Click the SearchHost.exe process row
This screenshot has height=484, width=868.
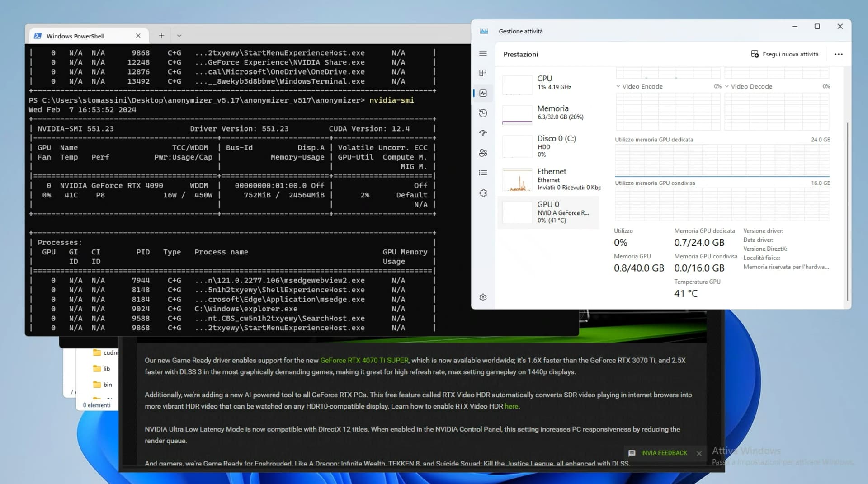tap(232, 319)
